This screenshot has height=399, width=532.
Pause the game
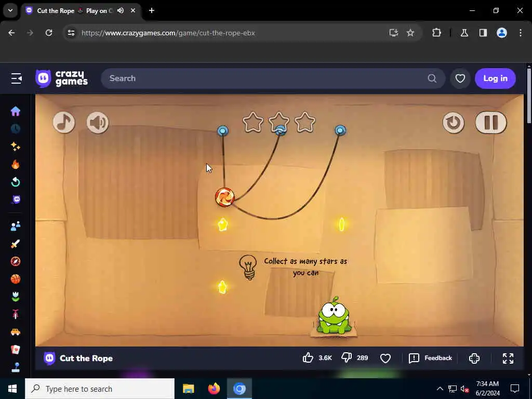(491, 123)
